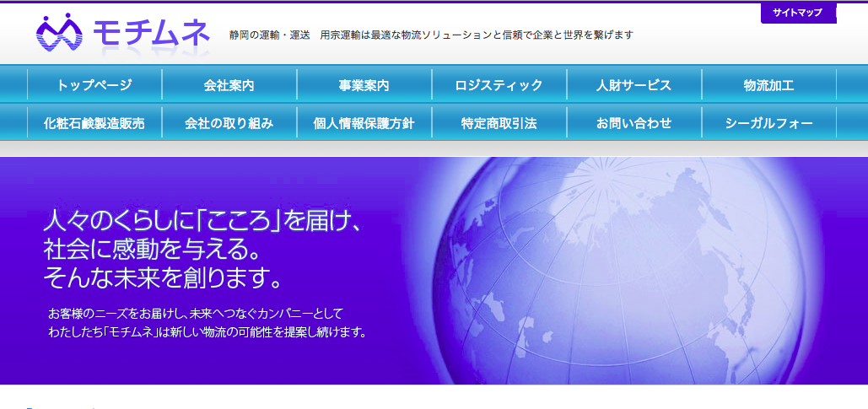This screenshot has width=868, height=409.
Task: Go to トップページ menu item
Action: [x=94, y=85]
